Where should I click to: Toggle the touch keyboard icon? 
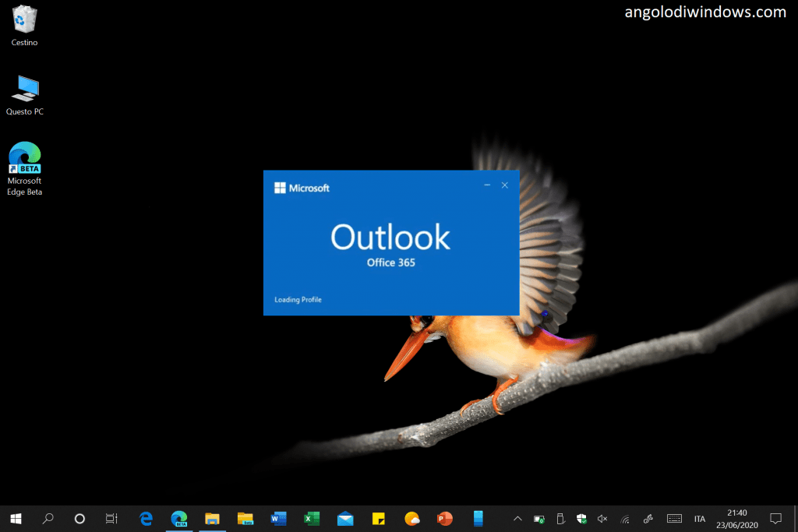[x=675, y=518]
